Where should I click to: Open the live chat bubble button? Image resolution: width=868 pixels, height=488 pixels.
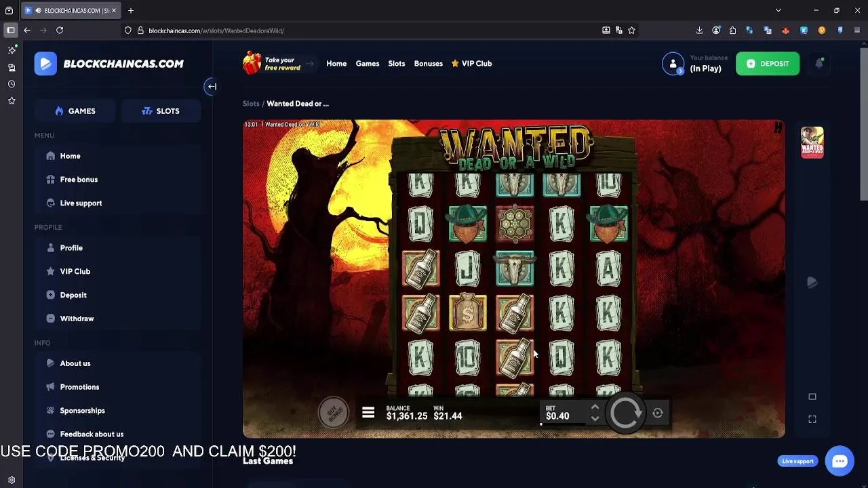840,461
